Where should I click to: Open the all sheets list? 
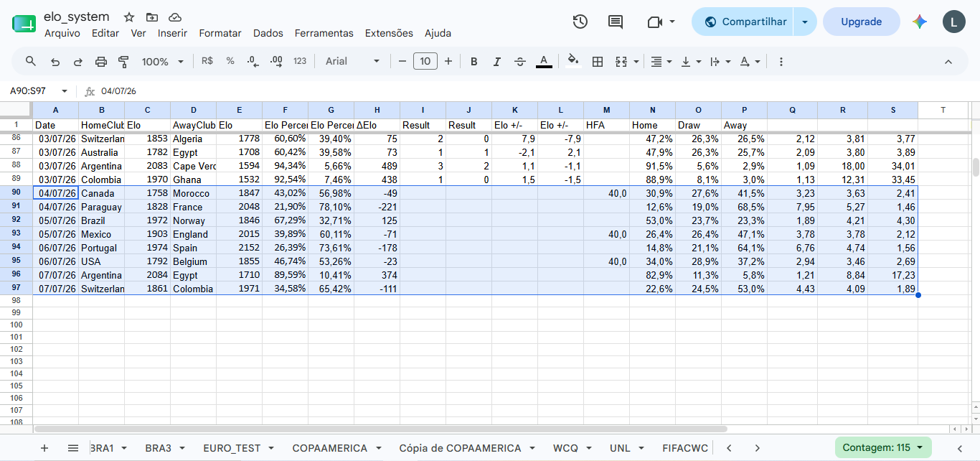pyautogui.click(x=73, y=447)
